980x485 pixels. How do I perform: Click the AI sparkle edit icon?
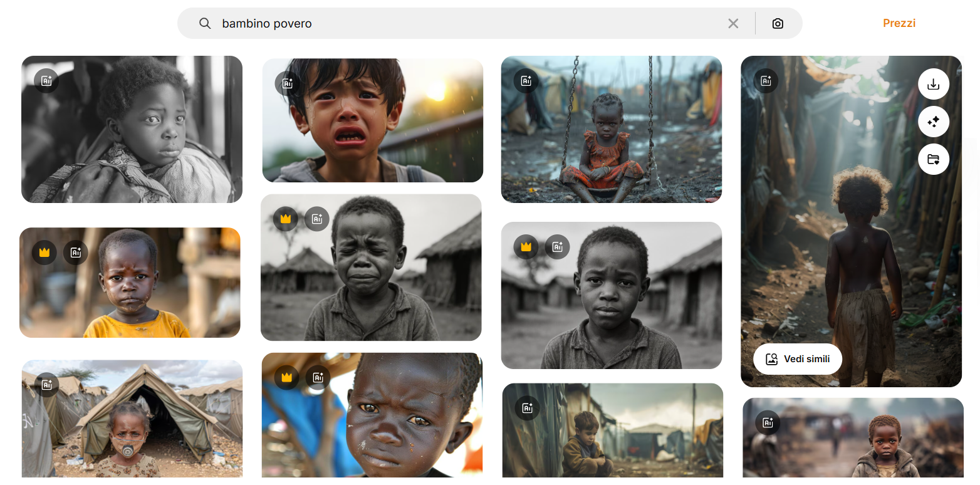934,122
